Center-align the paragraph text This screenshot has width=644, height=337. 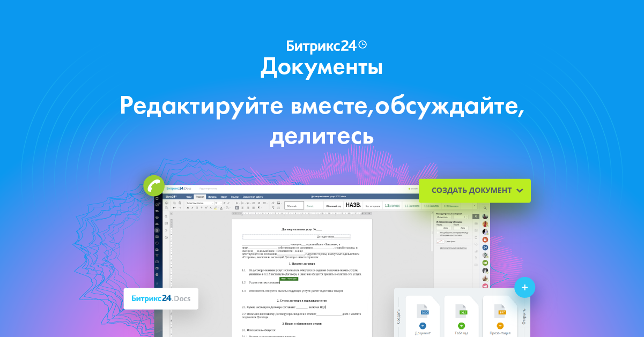pyautogui.click(x=242, y=208)
